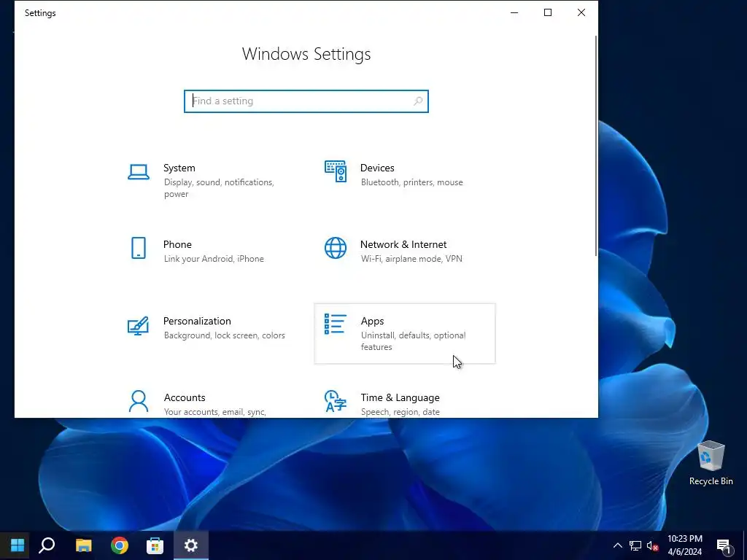Click 'Wi-Fi, airplane mode, VPN' description
This screenshot has height=560, width=747.
pos(411,259)
